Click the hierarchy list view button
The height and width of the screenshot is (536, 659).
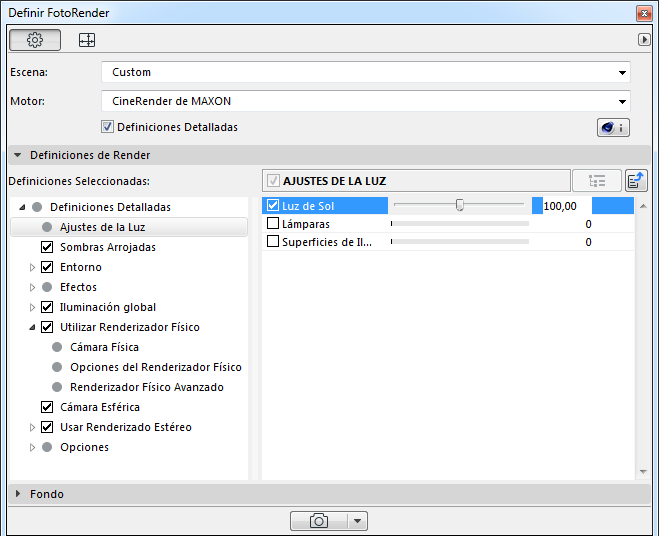point(597,181)
